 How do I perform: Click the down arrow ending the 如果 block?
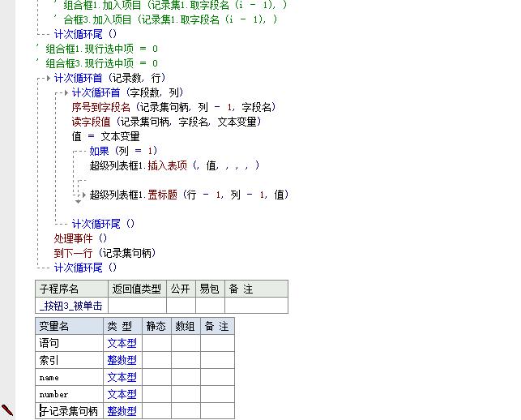click(78, 201)
